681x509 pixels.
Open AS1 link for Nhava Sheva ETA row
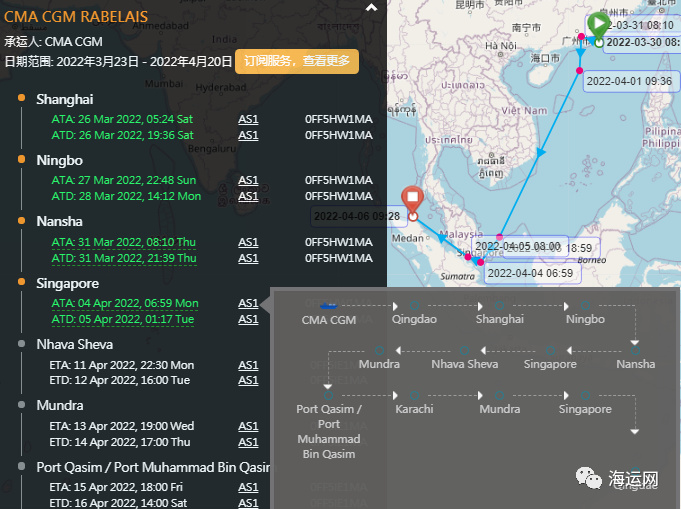click(248, 365)
